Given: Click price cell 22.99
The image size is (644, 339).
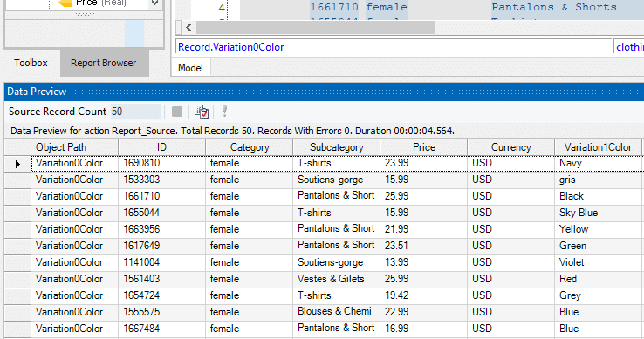Looking at the screenshot, I should click(x=424, y=312).
